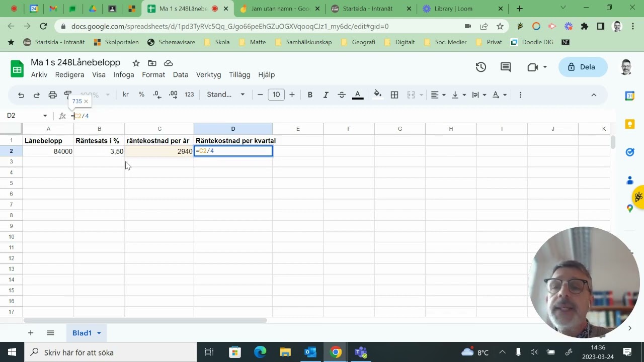Select column D header
Viewport: 644px width, 362px height.
(233, 129)
